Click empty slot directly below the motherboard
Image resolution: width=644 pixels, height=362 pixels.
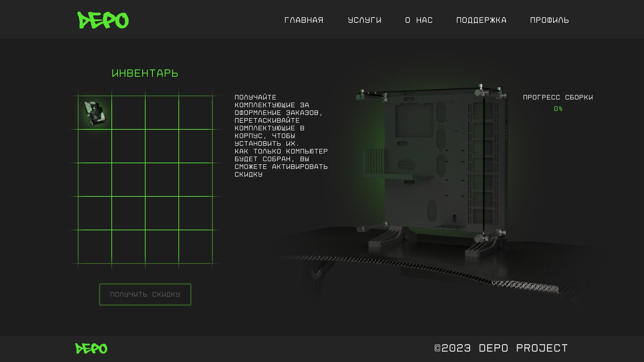click(95, 146)
